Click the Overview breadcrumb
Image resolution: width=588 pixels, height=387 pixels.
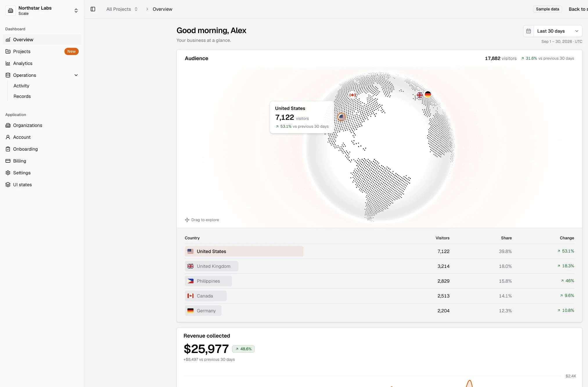click(x=162, y=9)
